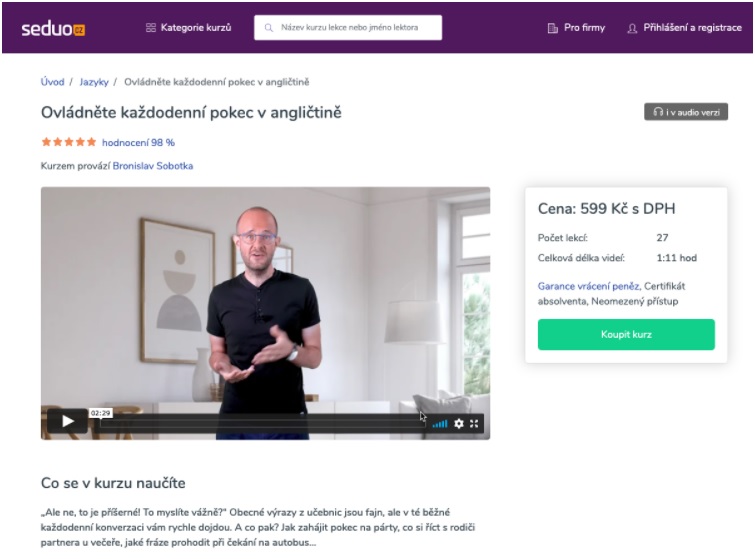Screen dimensions: 755x559
Task: Click the Seduo logo in header
Action: tap(53, 29)
